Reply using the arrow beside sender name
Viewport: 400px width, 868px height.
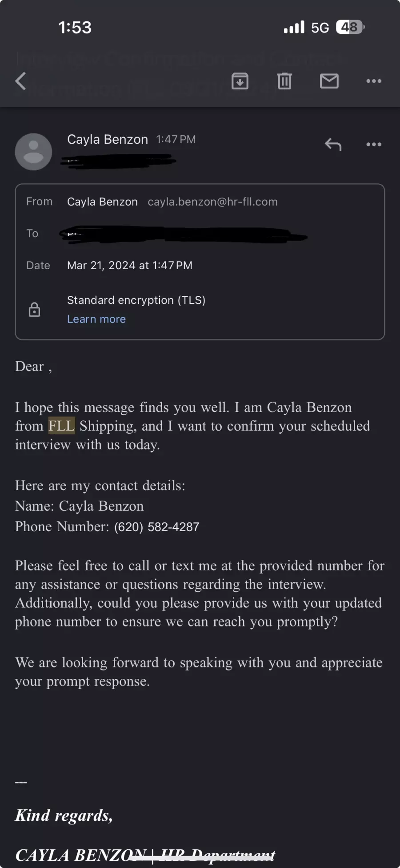point(333,144)
